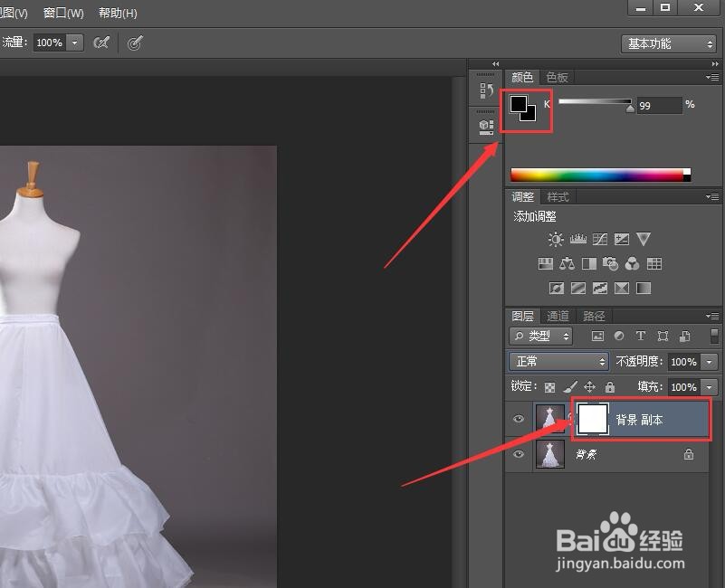Select the layer mask thumbnail of 背景 副本

tap(593, 419)
